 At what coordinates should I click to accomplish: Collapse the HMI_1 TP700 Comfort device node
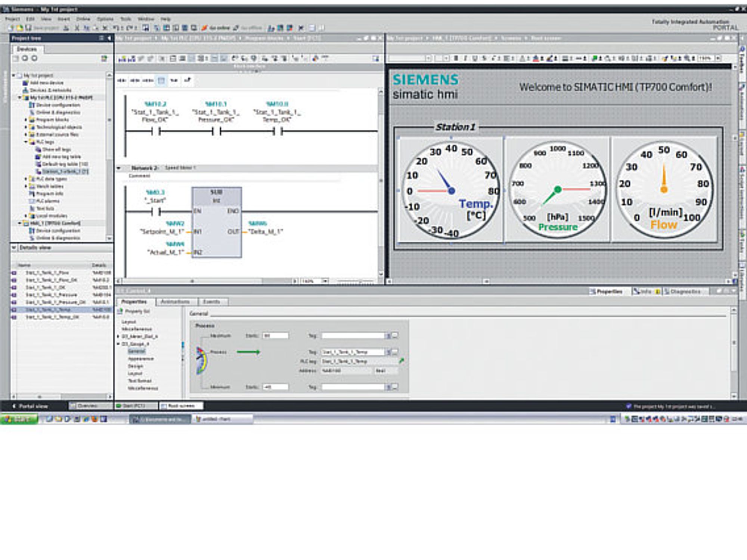tap(20, 223)
